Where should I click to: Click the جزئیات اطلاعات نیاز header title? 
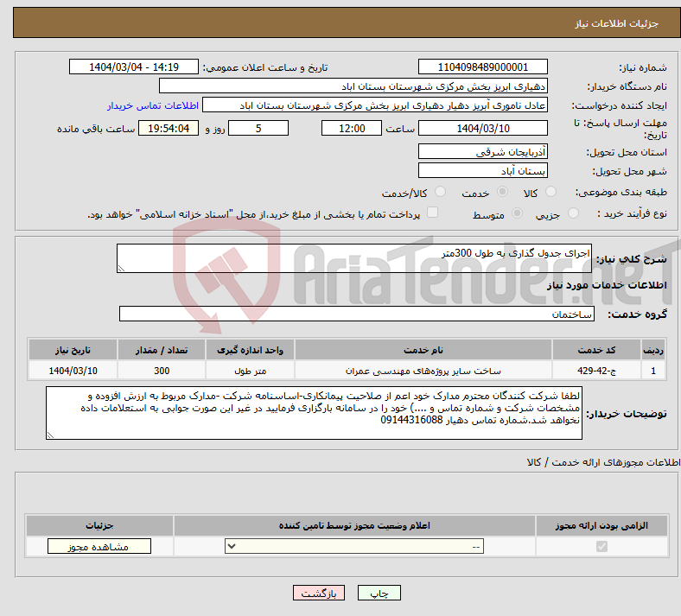617,23
